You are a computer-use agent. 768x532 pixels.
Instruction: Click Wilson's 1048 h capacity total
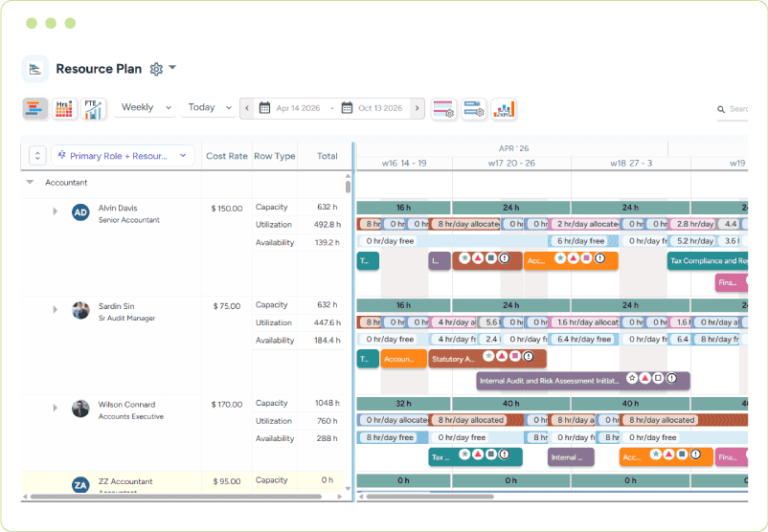click(x=327, y=403)
